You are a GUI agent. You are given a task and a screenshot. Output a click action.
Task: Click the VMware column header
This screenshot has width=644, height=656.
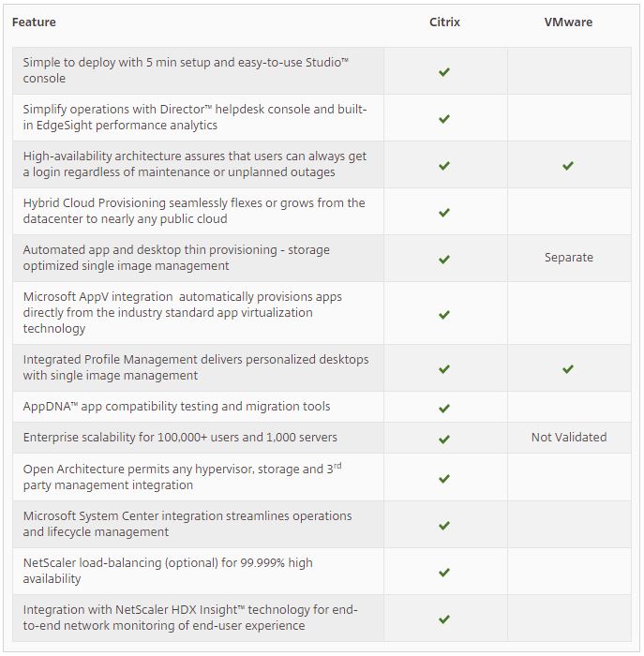click(568, 22)
